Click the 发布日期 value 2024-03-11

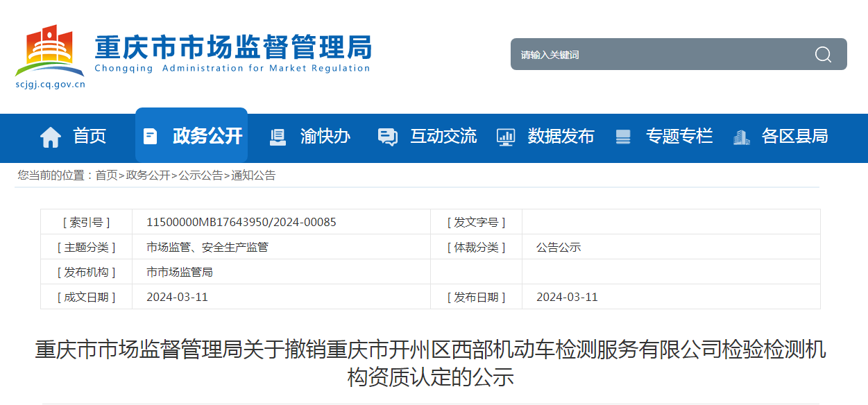(567, 297)
